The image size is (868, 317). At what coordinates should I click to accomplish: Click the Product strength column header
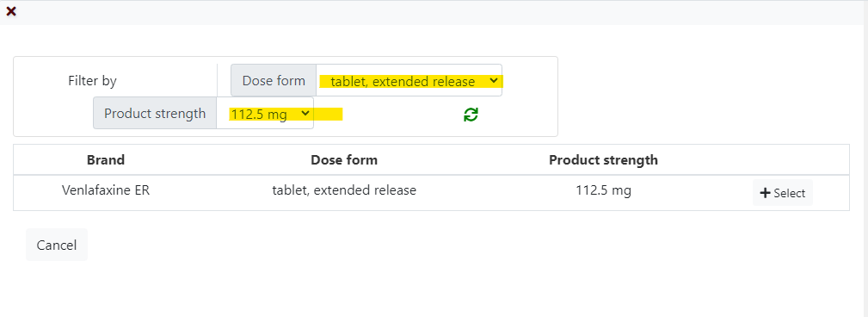point(603,160)
